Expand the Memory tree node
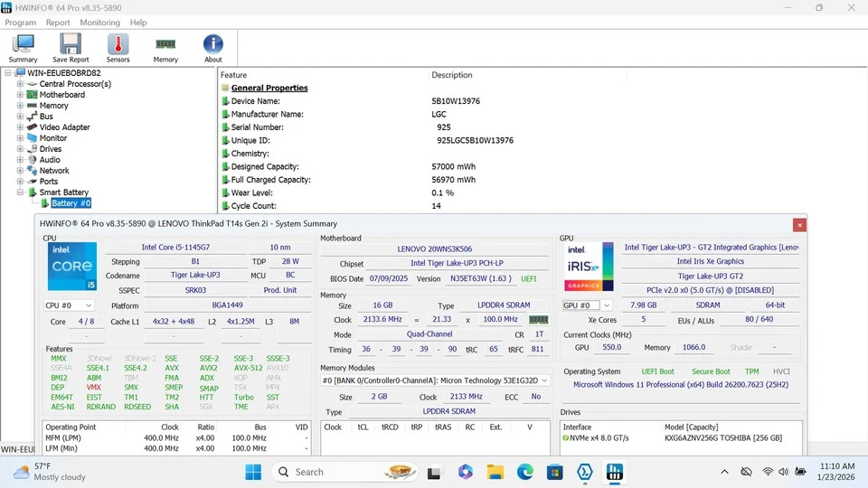This screenshot has width=868, height=488. click(20, 106)
